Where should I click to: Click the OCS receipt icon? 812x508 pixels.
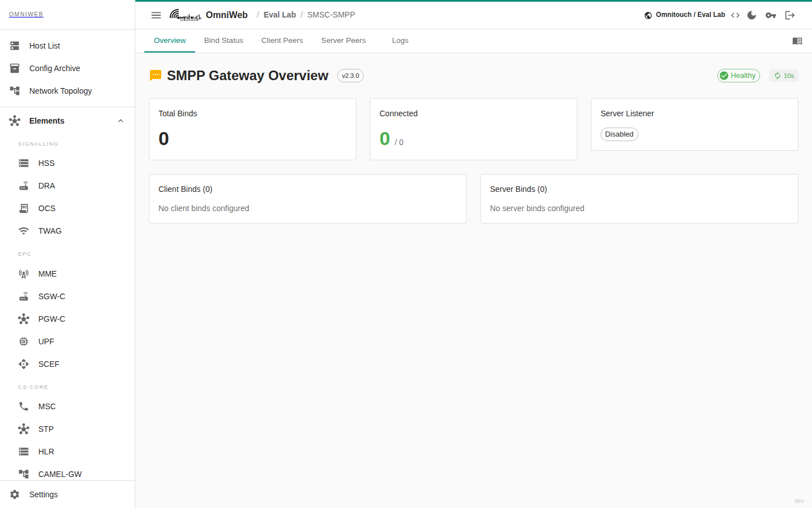coord(24,208)
